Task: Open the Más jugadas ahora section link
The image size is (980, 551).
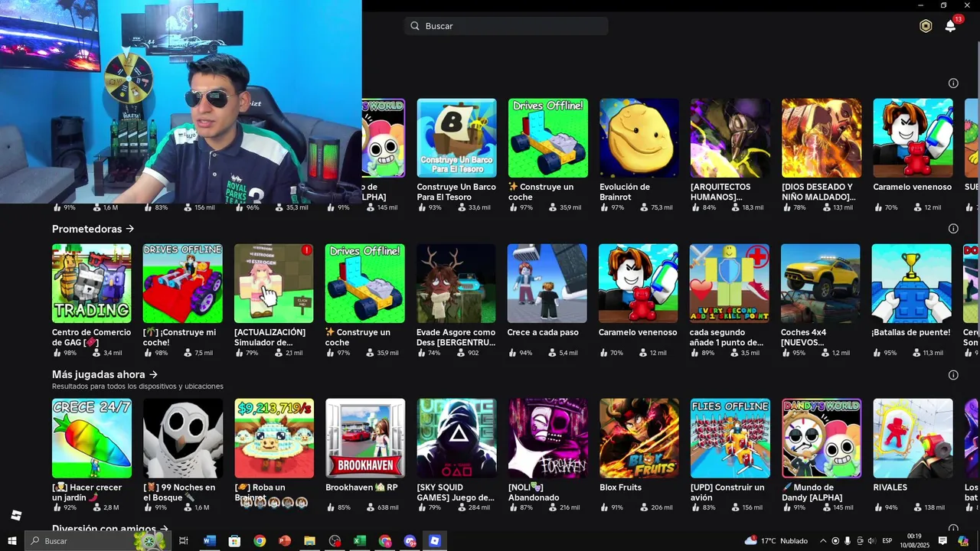Action: [105, 375]
